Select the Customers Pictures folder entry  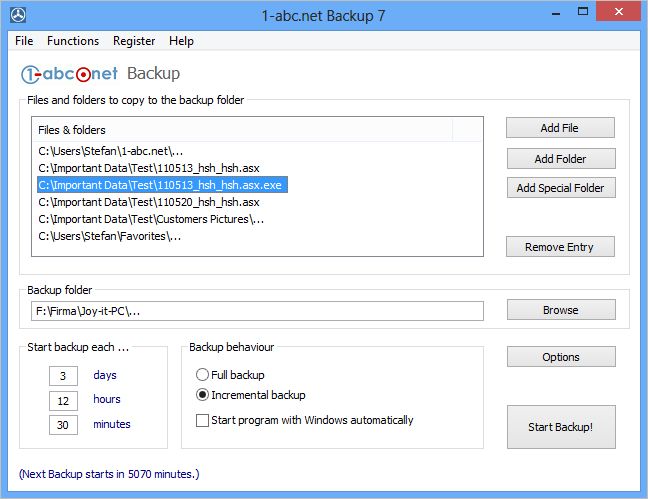coord(151,219)
